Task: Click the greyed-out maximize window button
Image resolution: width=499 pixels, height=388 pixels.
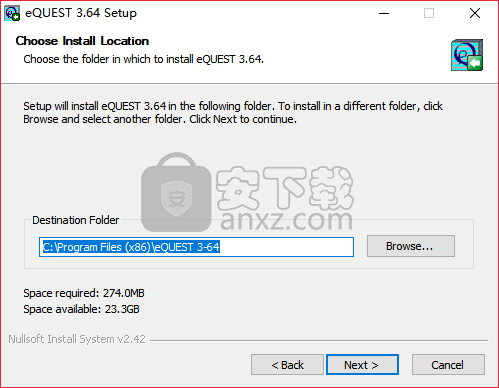Action: [429, 13]
